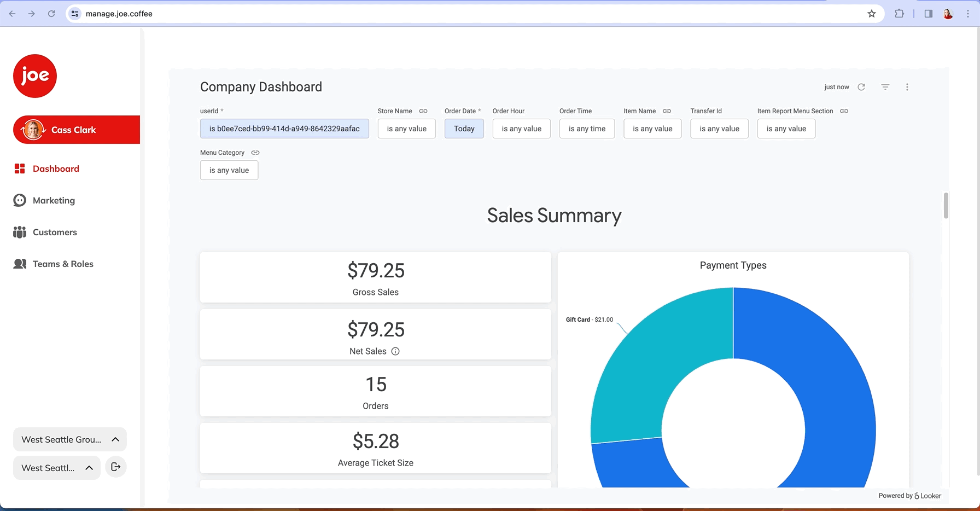Click the Company Dashboard title
Screen dimensions: 980x511
click(261, 87)
